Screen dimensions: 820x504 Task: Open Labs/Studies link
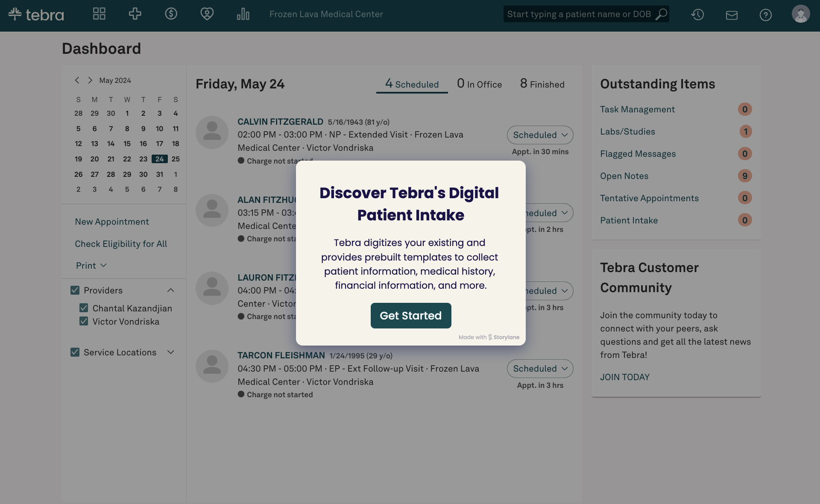pyautogui.click(x=627, y=132)
